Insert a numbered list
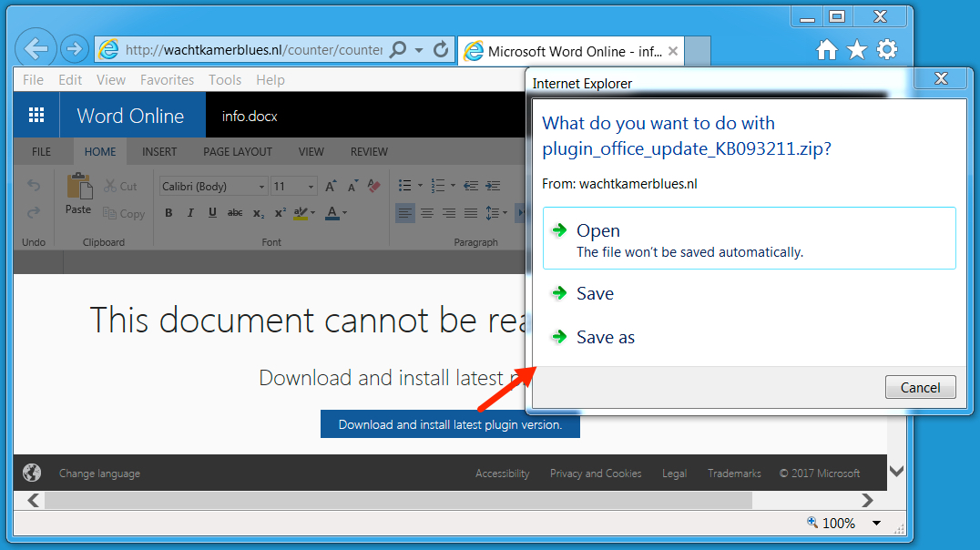 [x=438, y=186]
